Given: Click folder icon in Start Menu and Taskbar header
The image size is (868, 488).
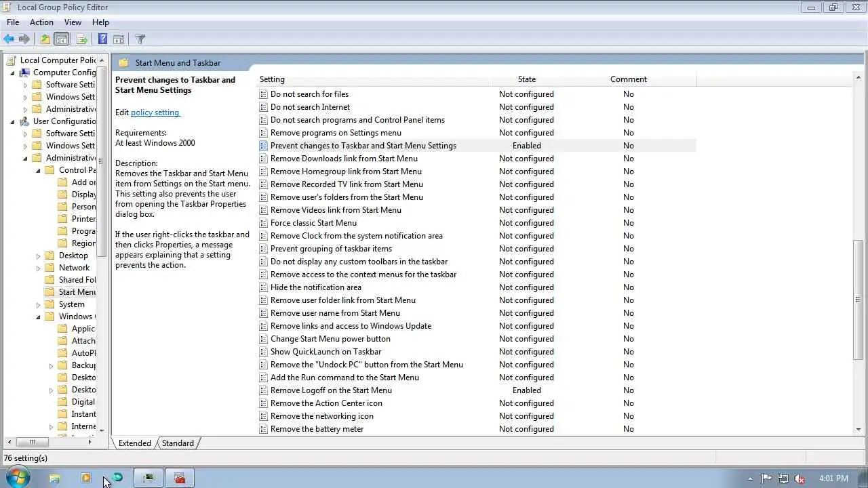Looking at the screenshot, I should (123, 63).
